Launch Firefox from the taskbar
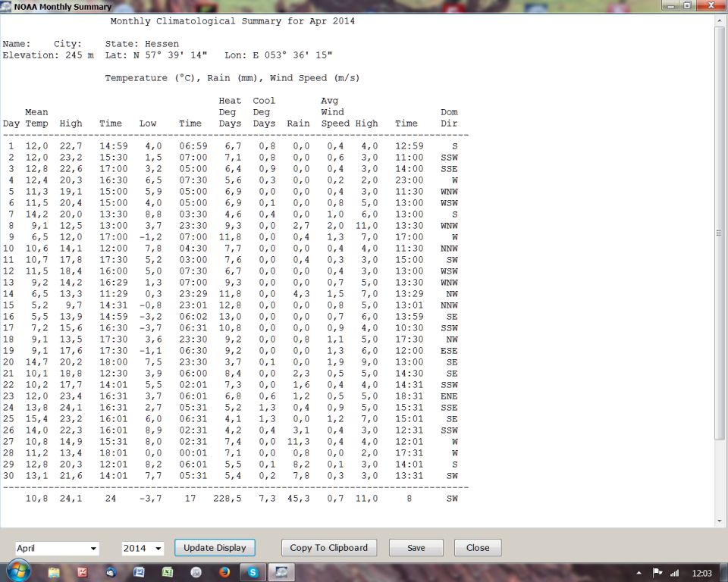 point(224,572)
